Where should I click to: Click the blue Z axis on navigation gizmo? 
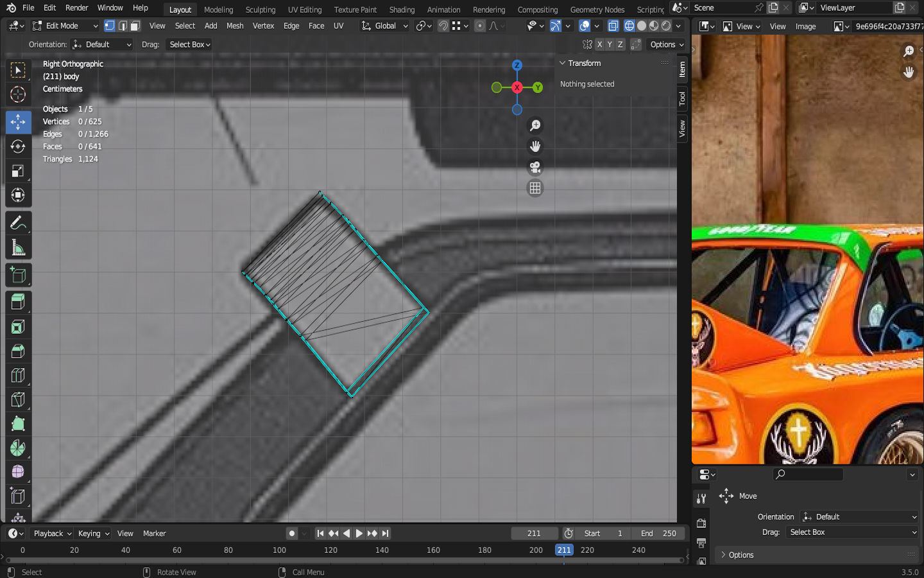[517, 66]
